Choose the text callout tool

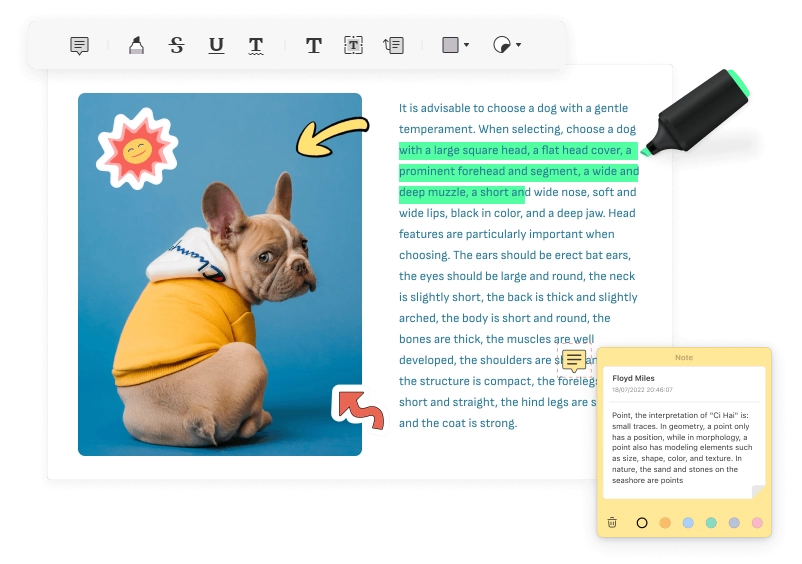click(394, 45)
